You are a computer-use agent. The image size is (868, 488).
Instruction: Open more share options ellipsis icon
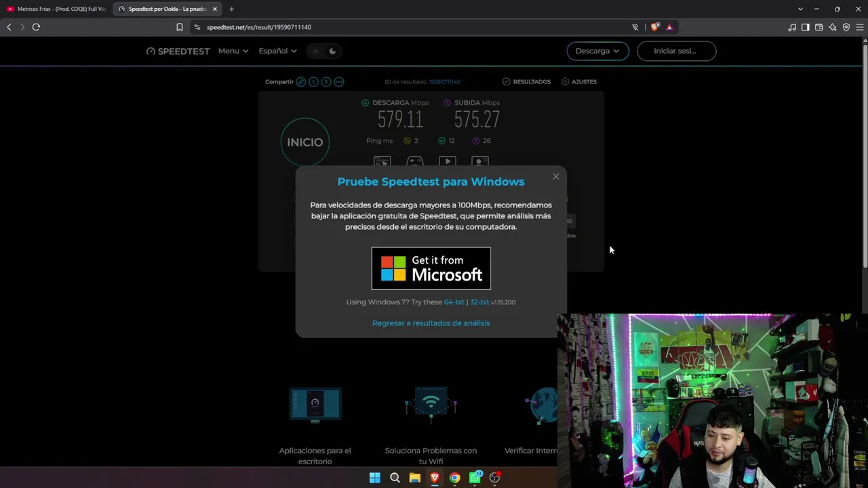[x=339, y=82]
